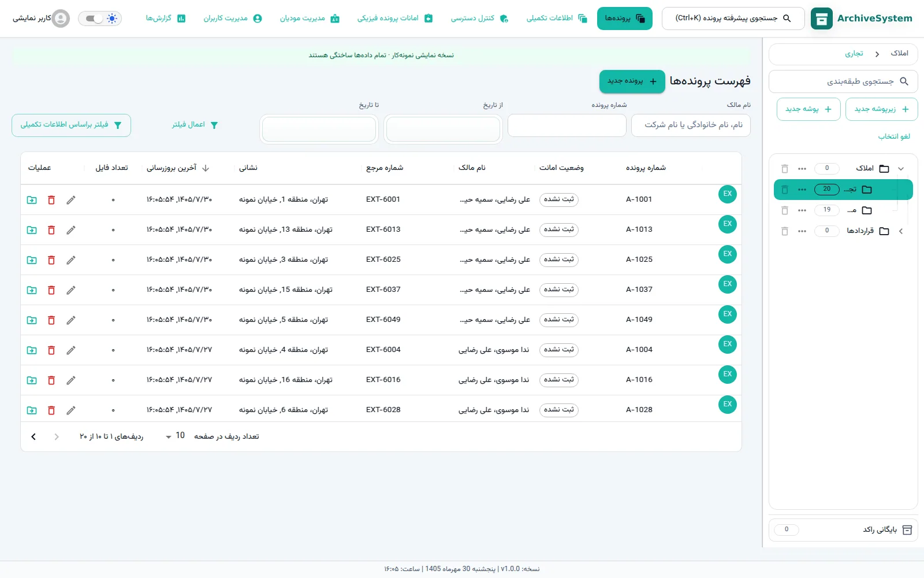The image size is (924, 578).
Task: Click the pencil edit icon in row A-1016
Action: coord(71,380)
